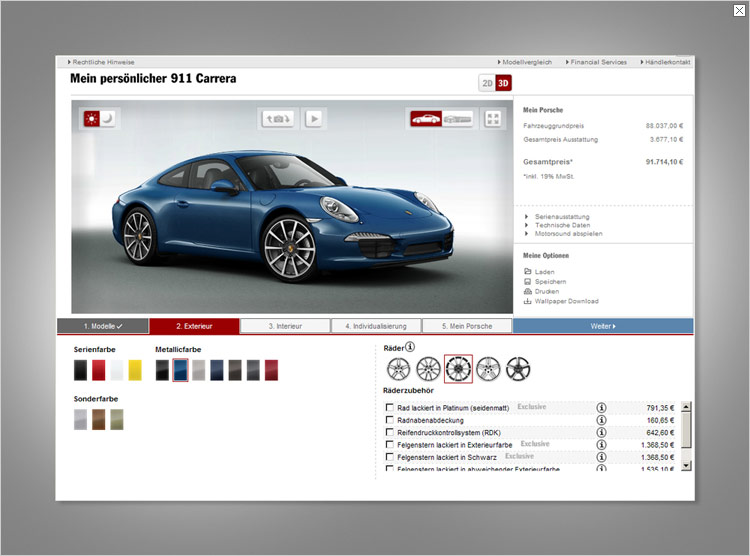Switch to 2D view
The image size is (750, 556).
(x=487, y=83)
